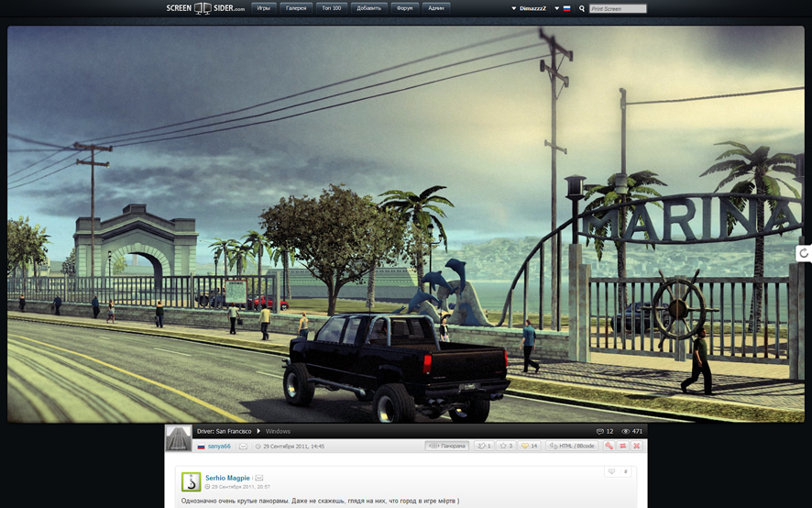812x508 pixels.
Task: Click the envelope icon next to sanya66
Action: [x=243, y=447]
